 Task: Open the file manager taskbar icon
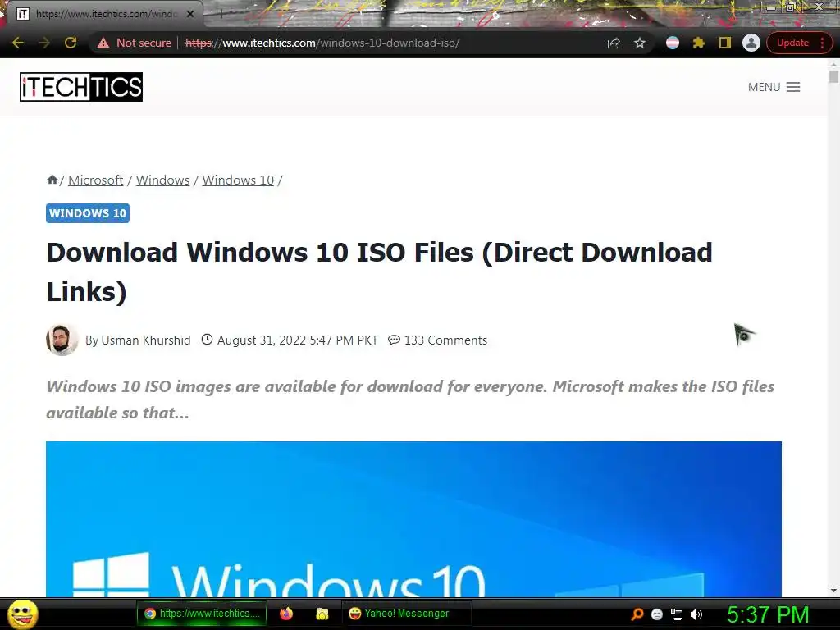(x=322, y=614)
